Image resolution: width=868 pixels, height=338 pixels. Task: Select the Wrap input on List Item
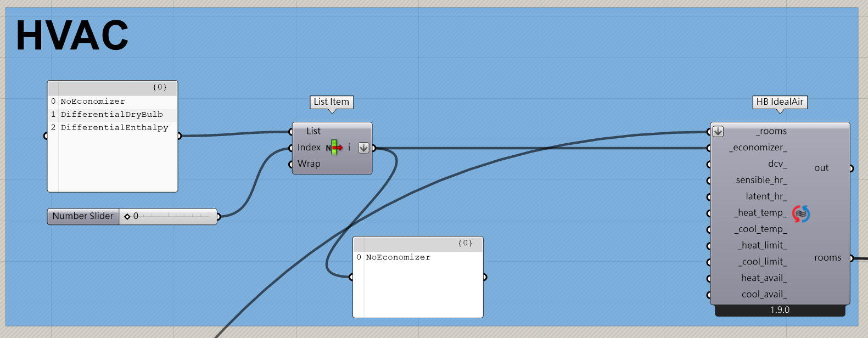pyautogui.click(x=309, y=164)
